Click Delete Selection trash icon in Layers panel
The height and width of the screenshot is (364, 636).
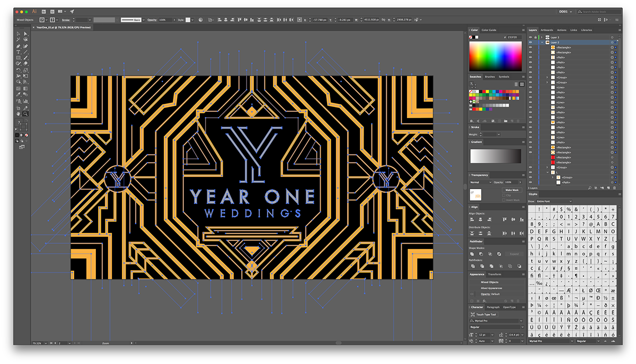tap(614, 188)
